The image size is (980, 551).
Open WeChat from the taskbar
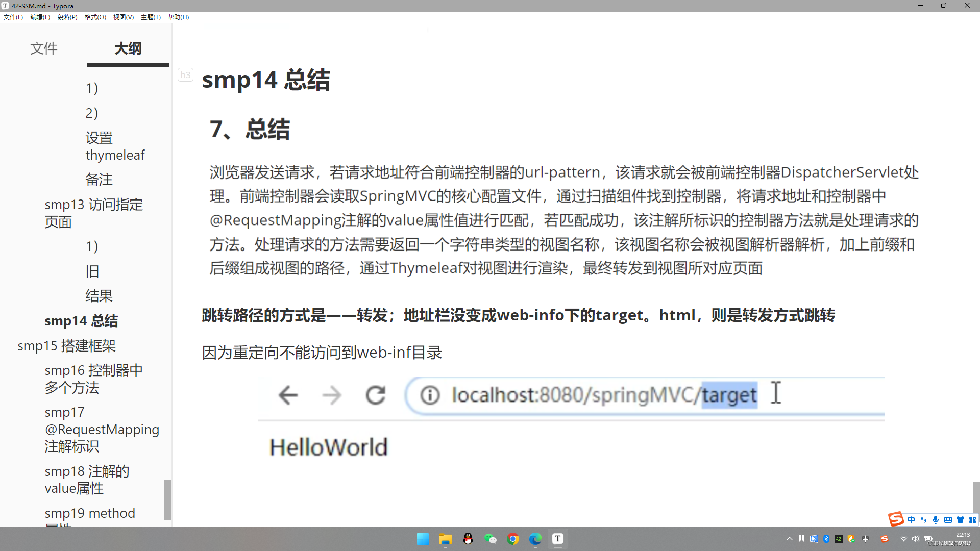click(x=491, y=539)
